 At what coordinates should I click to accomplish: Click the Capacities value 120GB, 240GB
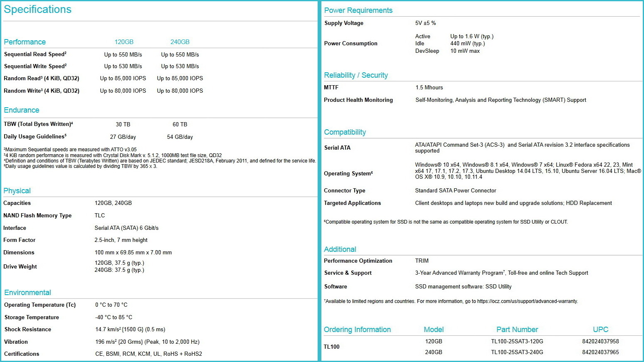coord(113,203)
